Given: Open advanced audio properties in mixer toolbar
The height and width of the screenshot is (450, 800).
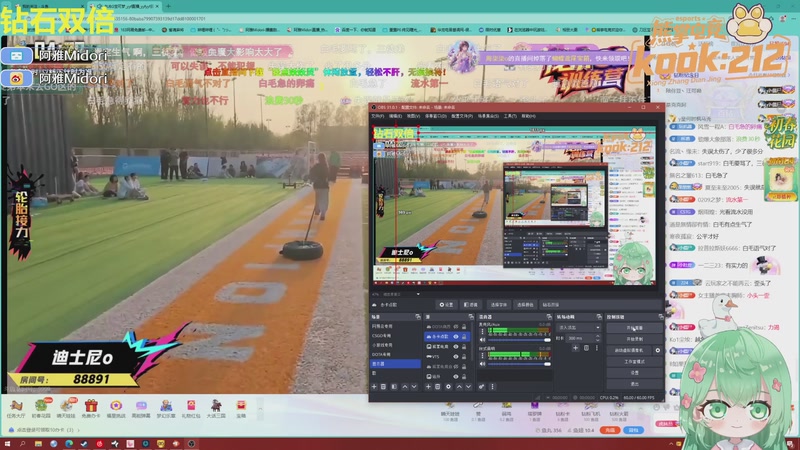Looking at the screenshot, I should [x=481, y=387].
